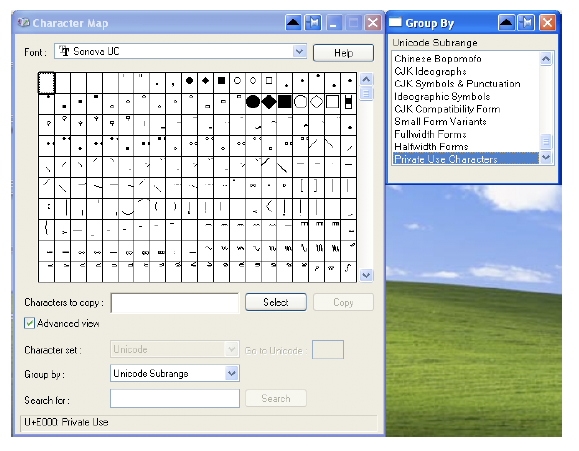Screen dimensions: 579x451
Task: Click the Copy button
Action: [343, 302]
